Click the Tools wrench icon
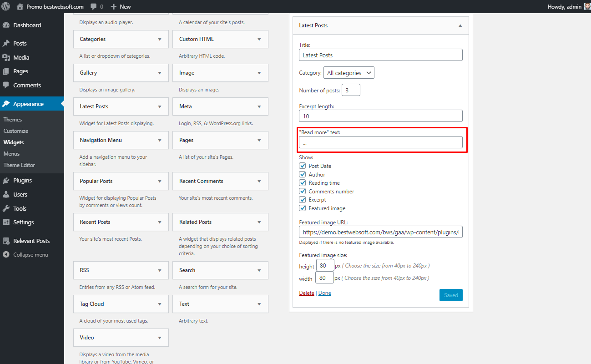Image resolution: width=591 pixels, height=364 pixels. (x=6, y=209)
